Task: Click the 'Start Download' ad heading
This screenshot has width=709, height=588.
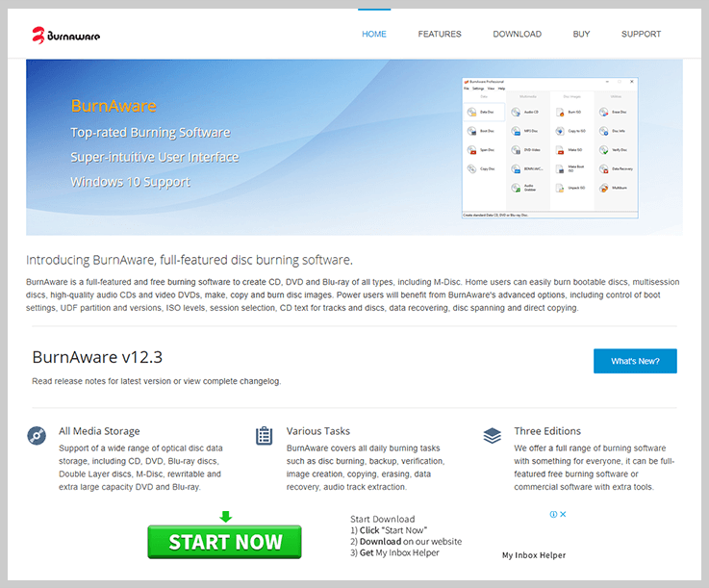Action: coord(382,519)
